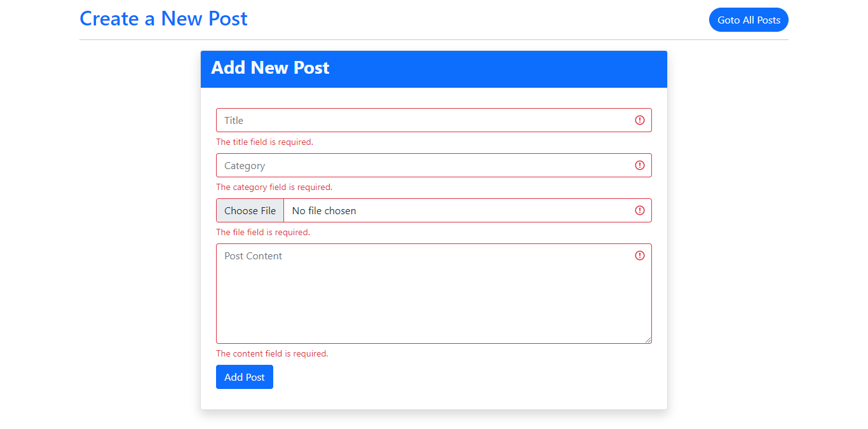Click the Choose File button

pos(250,210)
